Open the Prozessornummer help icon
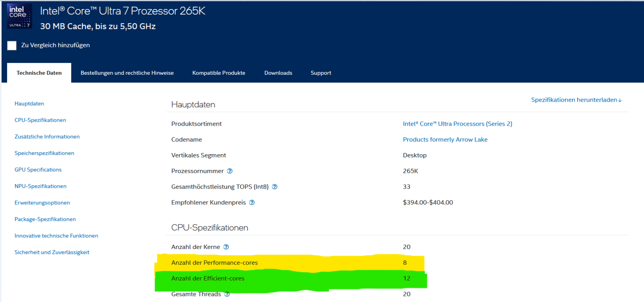This screenshot has height=302, width=644. tap(230, 171)
